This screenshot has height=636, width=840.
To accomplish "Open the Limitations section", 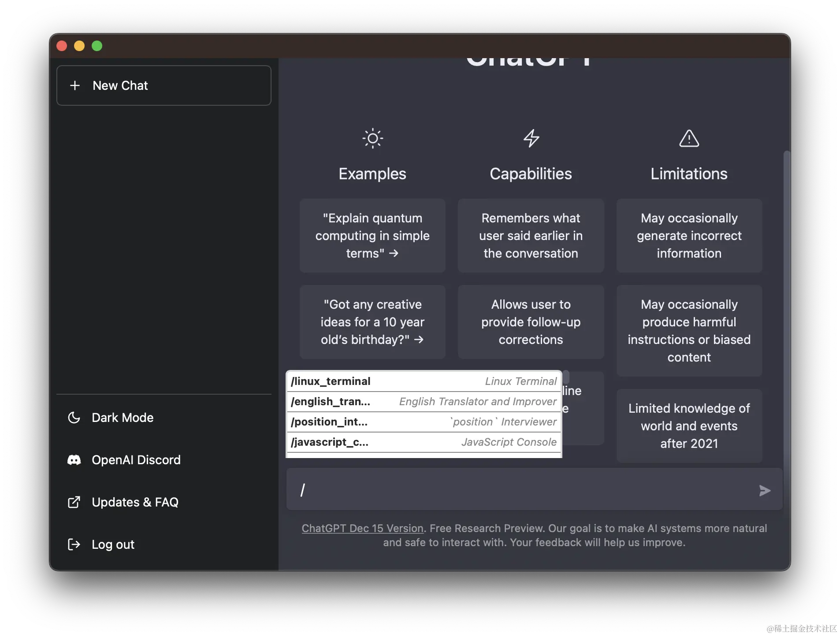I will (688, 174).
